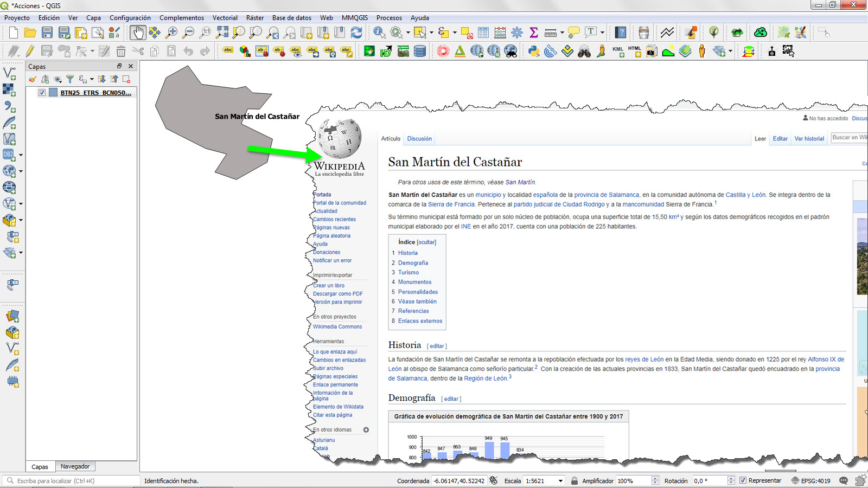Toggle the Representar render checkbox
Viewport: 868px width, 488px height.
tap(743, 480)
